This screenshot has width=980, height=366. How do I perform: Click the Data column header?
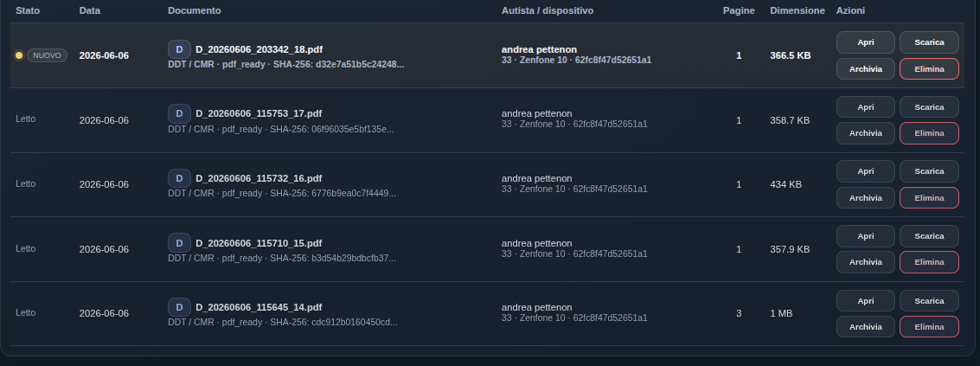(x=89, y=10)
